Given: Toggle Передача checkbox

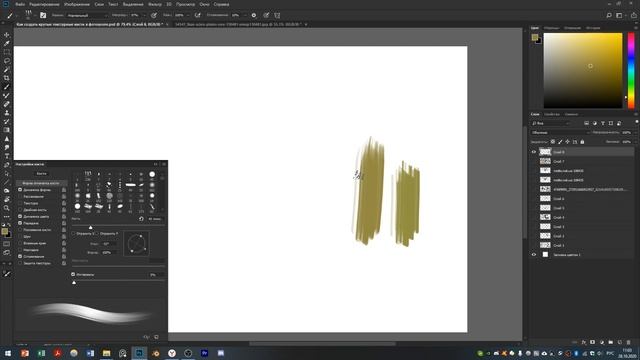Looking at the screenshot, I should click(20, 223).
